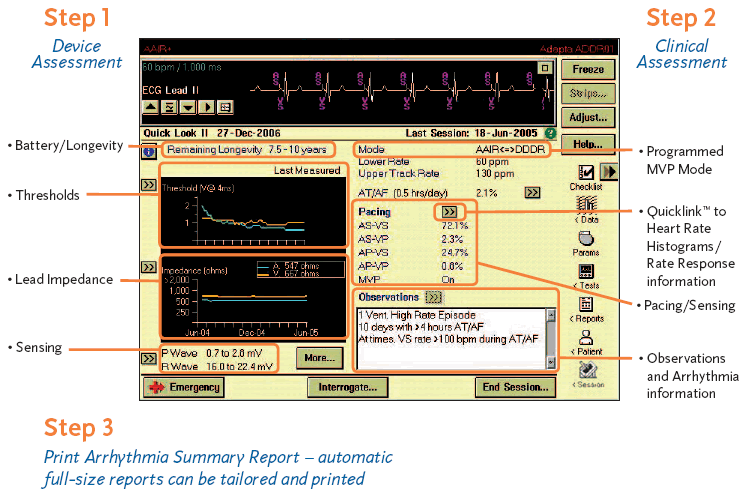748x497 pixels.
Task: Click Observations scrollbar up arrow
Action: 551,314
